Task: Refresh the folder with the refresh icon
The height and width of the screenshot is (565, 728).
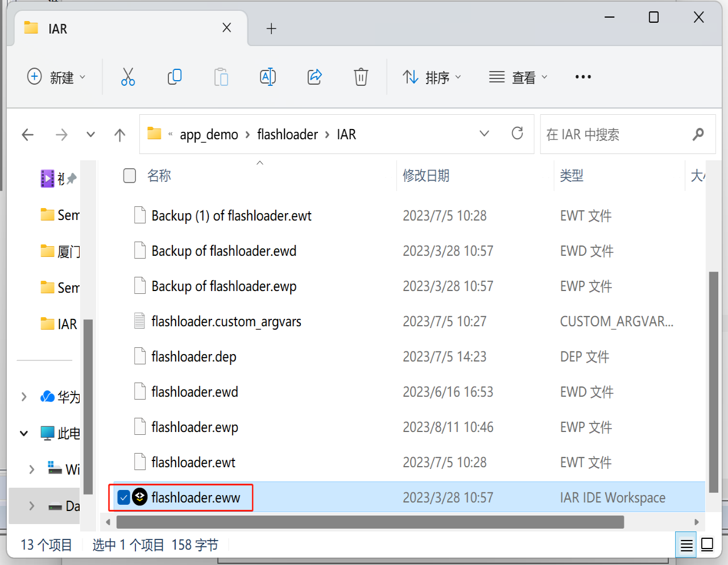Action: pyautogui.click(x=517, y=134)
